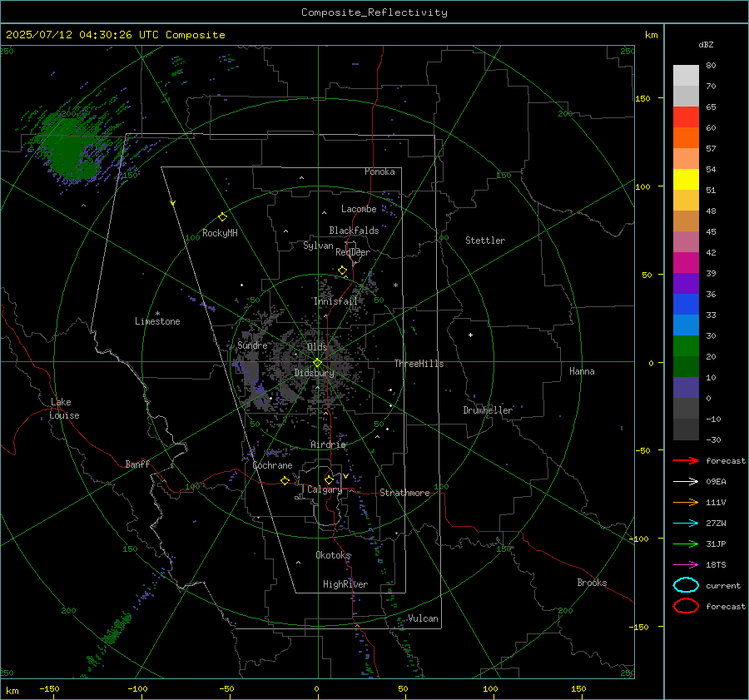The width and height of the screenshot is (749, 700).
Task: Click the Innisfail label
Action: pyautogui.click(x=335, y=301)
